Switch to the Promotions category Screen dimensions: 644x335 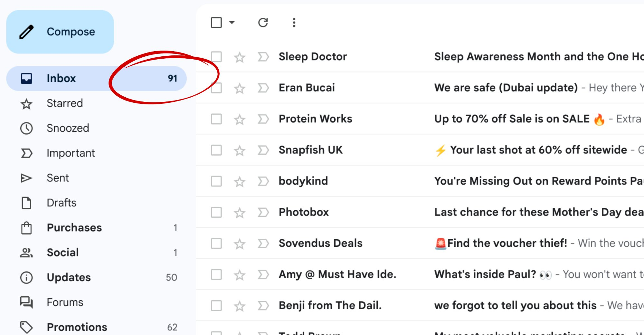click(x=77, y=327)
